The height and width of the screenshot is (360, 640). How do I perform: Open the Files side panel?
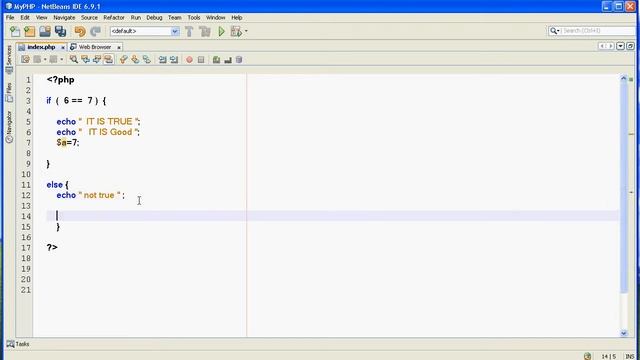coord(9,92)
